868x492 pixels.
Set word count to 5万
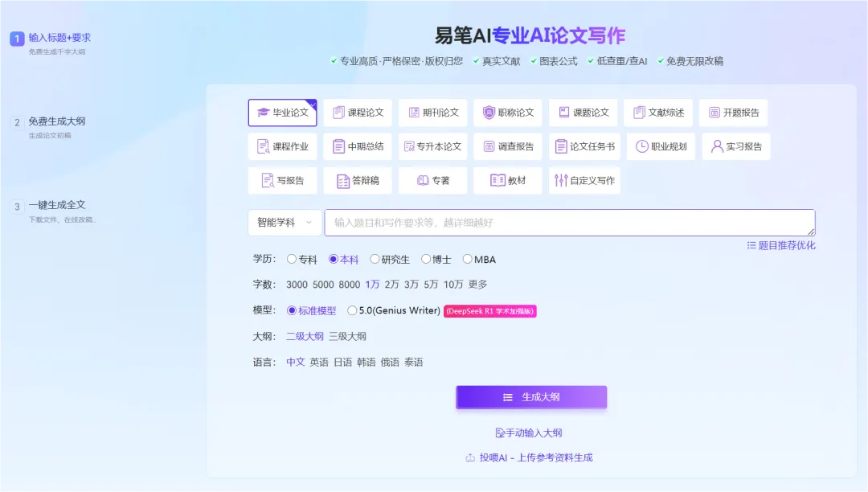coord(432,285)
